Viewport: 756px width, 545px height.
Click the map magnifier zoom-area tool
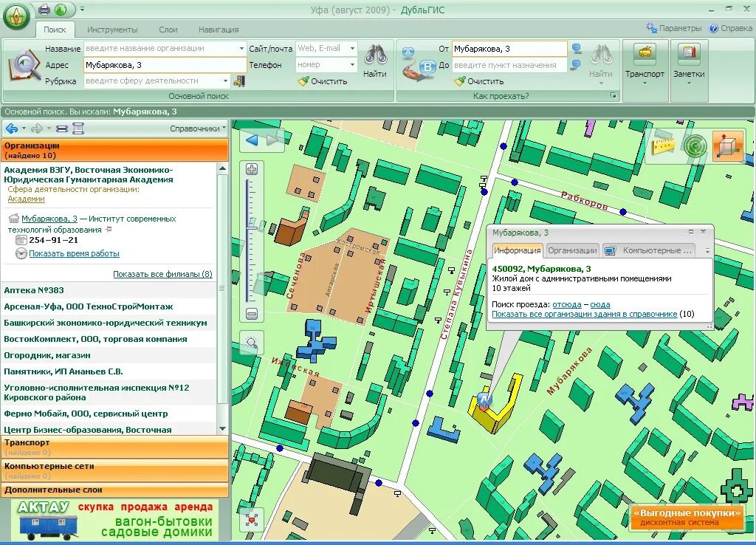[x=252, y=343]
